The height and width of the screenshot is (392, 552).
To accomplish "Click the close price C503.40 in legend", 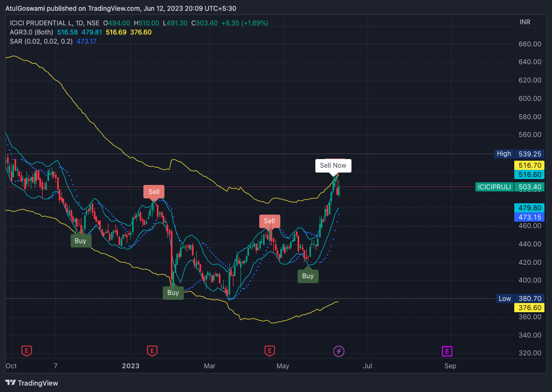I will coord(204,23).
